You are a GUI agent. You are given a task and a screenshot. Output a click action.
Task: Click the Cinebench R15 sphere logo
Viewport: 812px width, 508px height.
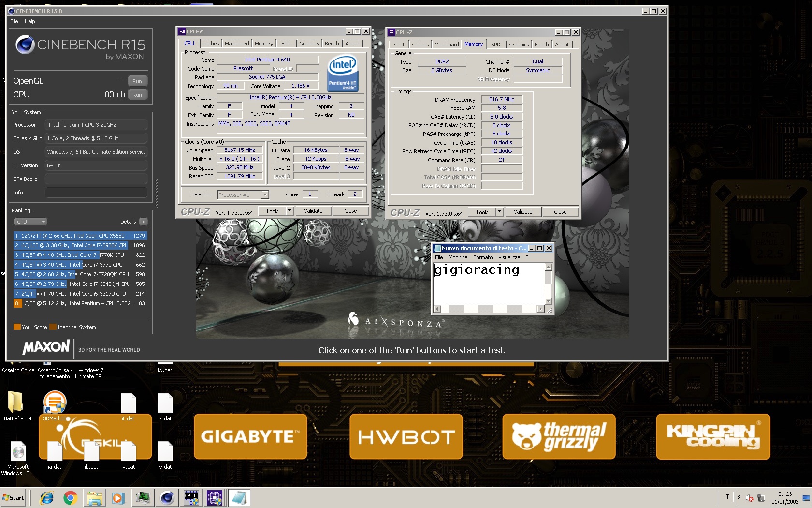(x=25, y=45)
